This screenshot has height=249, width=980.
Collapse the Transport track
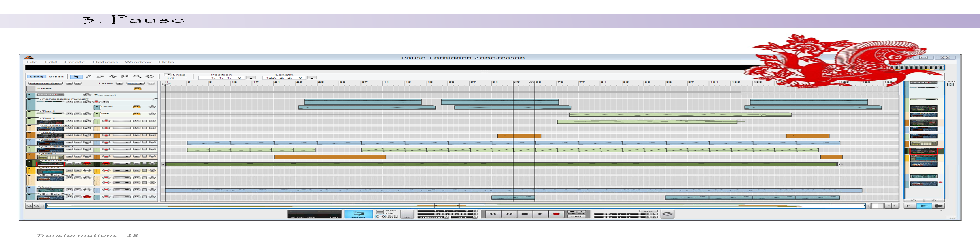pos(29,94)
